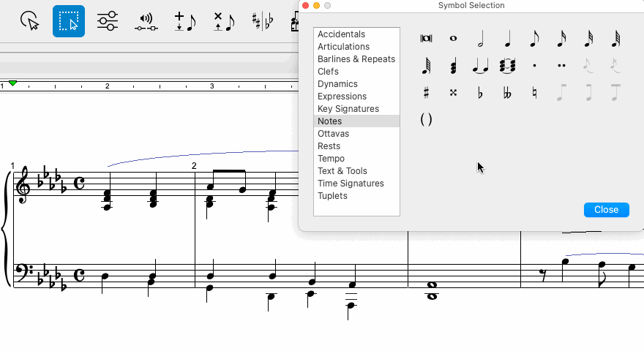Pick the double whole note symbol
Image resolution: width=644 pixels, height=351 pixels.
pos(426,39)
